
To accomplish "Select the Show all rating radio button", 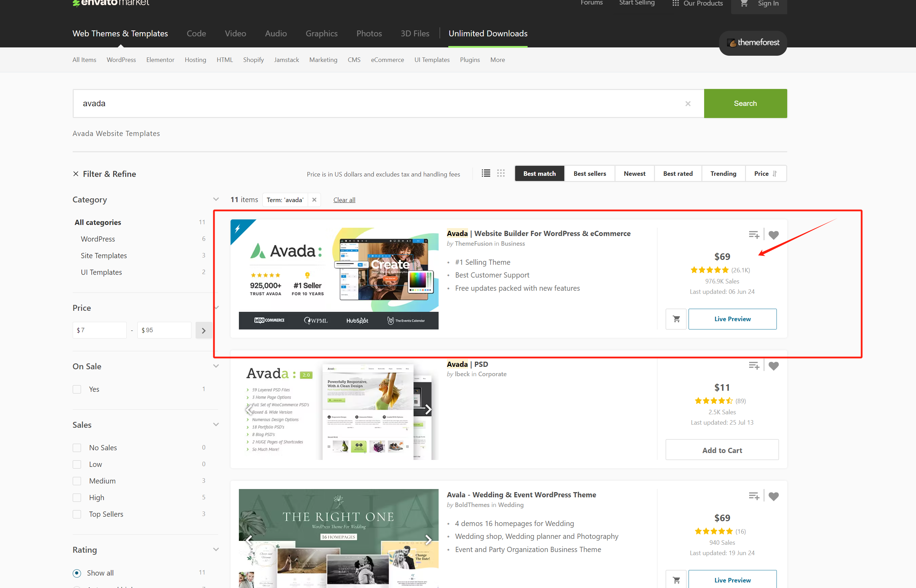I will (77, 573).
